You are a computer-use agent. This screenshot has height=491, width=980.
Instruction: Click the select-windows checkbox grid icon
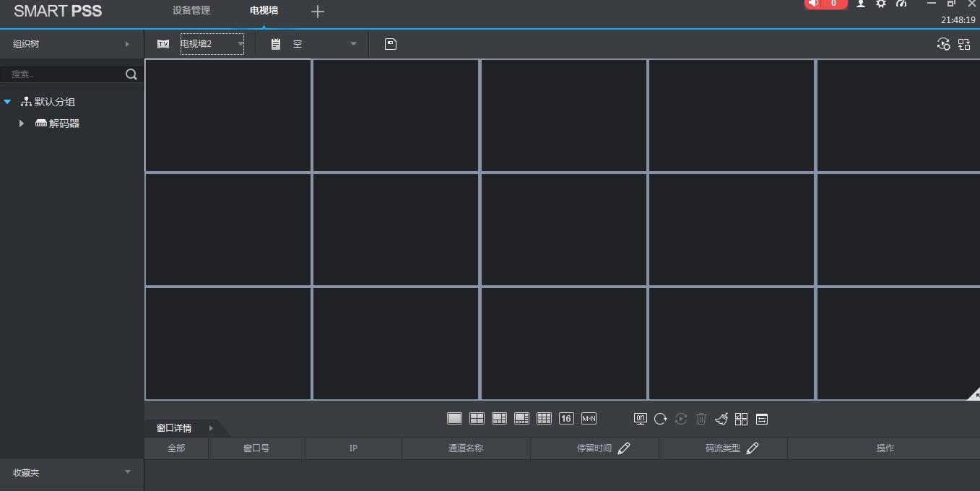pyautogui.click(x=741, y=419)
